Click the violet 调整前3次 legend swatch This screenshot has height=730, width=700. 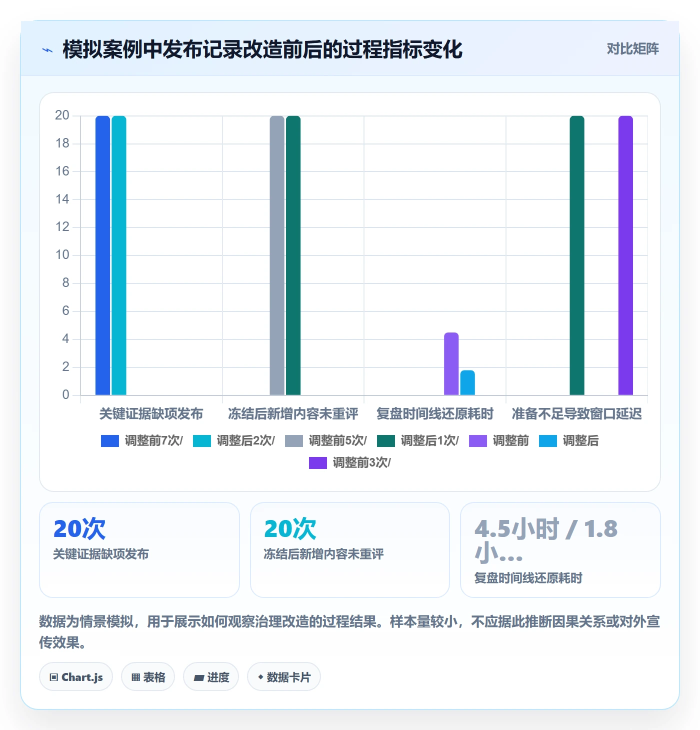pos(318,462)
